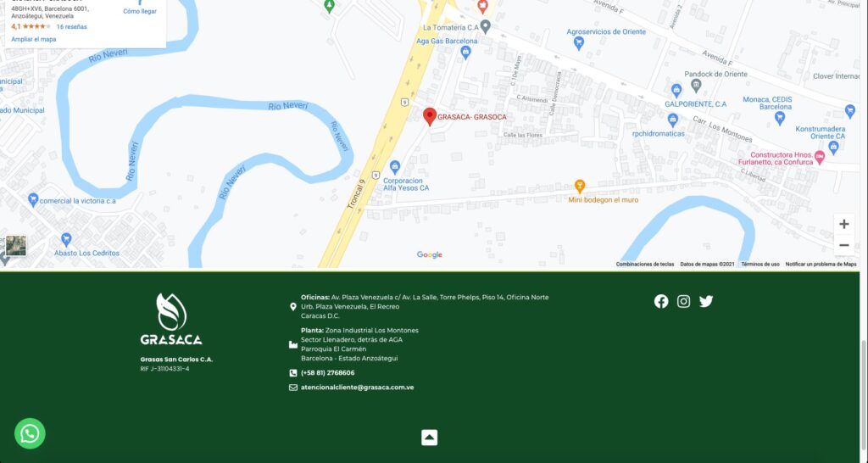This screenshot has height=463, width=868.
Task: Open '16 reseñas' reviews link
Action: pos(71,26)
